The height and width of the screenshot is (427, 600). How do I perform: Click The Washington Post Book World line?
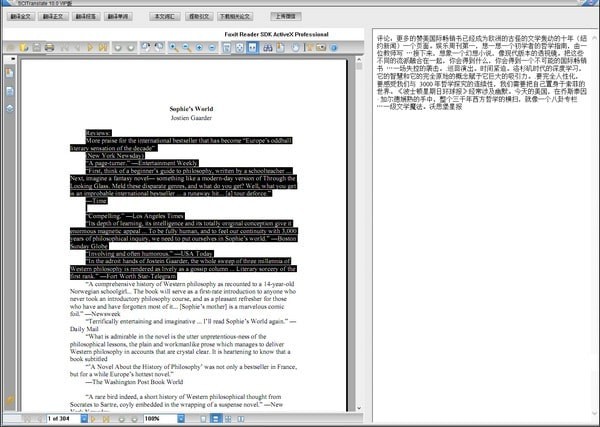click(x=134, y=382)
